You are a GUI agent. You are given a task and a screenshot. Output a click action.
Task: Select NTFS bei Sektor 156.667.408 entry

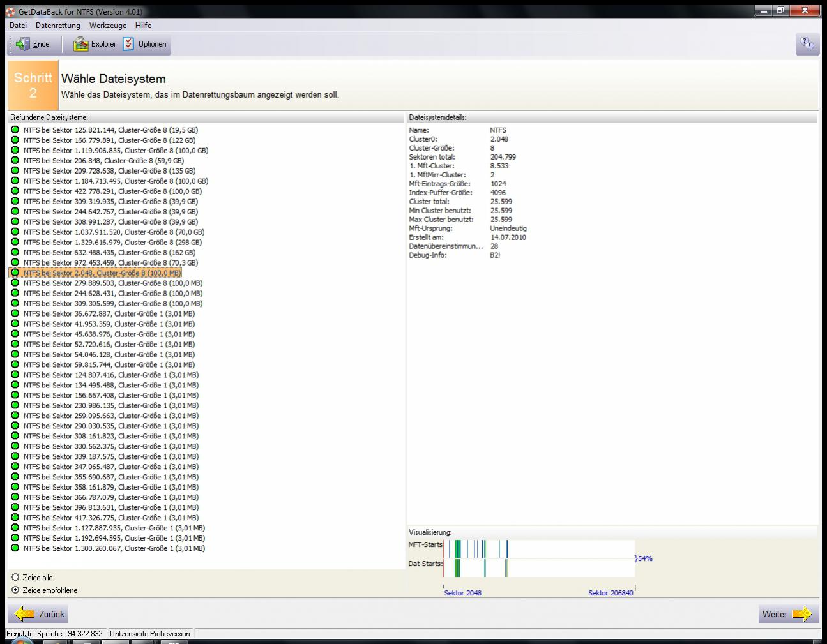point(111,396)
